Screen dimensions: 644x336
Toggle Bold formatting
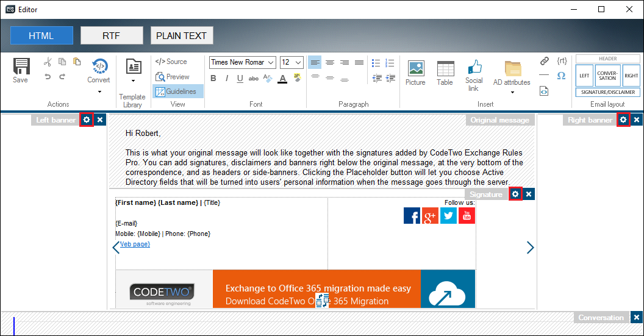point(213,78)
